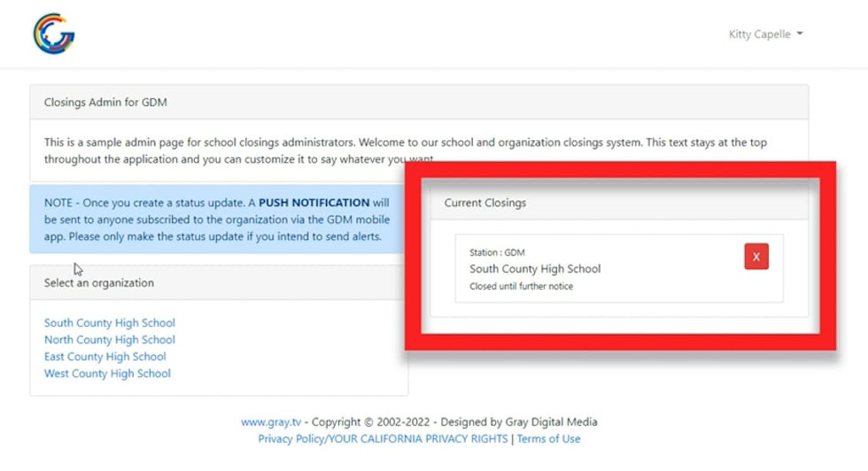
Task: Click the Select an organization heading
Action: coord(99,283)
